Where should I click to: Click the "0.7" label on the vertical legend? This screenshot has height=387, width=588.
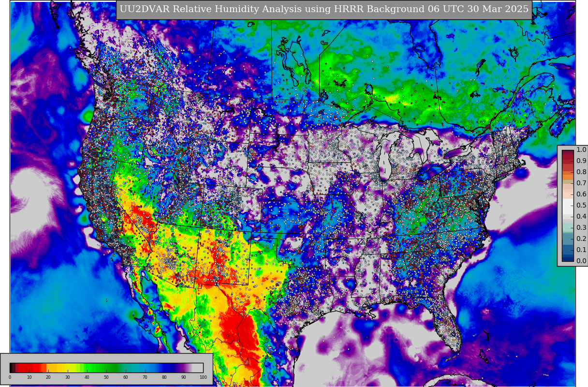click(581, 183)
